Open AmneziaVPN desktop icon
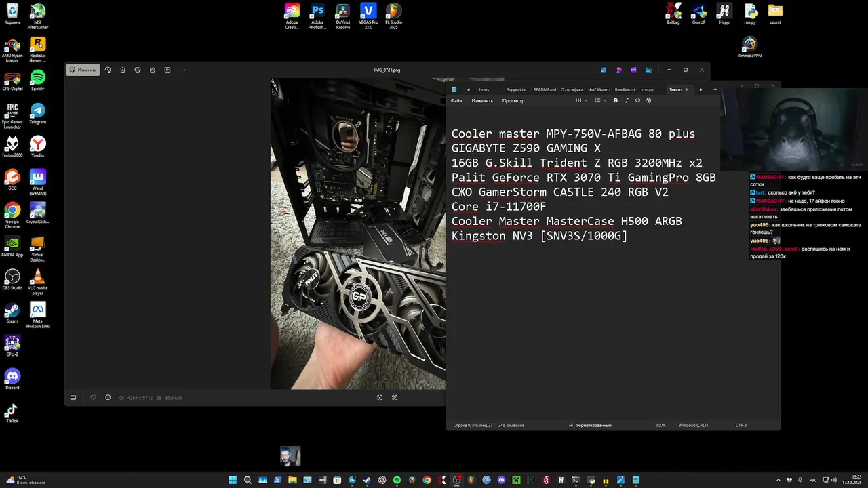 pos(749,47)
